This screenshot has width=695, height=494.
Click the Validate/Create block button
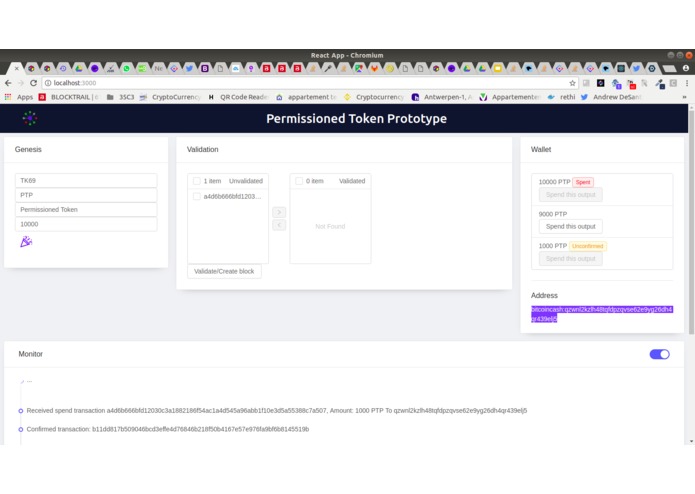coord(224,271)
